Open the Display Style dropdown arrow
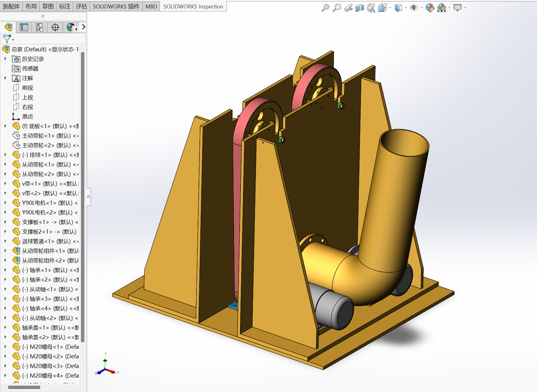The width and height of the screenshot is (537, 392). point(406,8)
